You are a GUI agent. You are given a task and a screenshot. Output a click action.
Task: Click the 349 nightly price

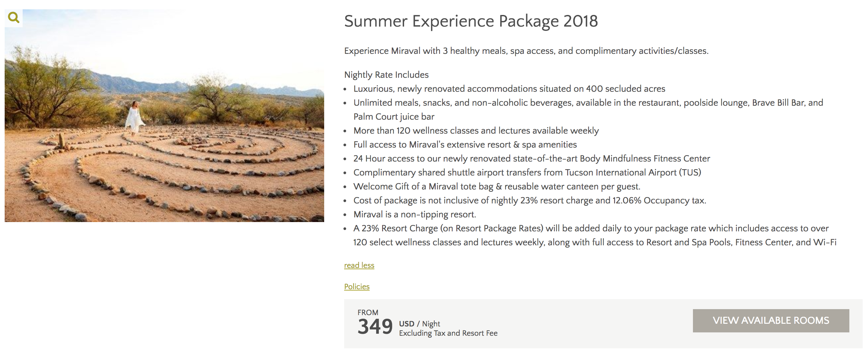pos(375,326)
